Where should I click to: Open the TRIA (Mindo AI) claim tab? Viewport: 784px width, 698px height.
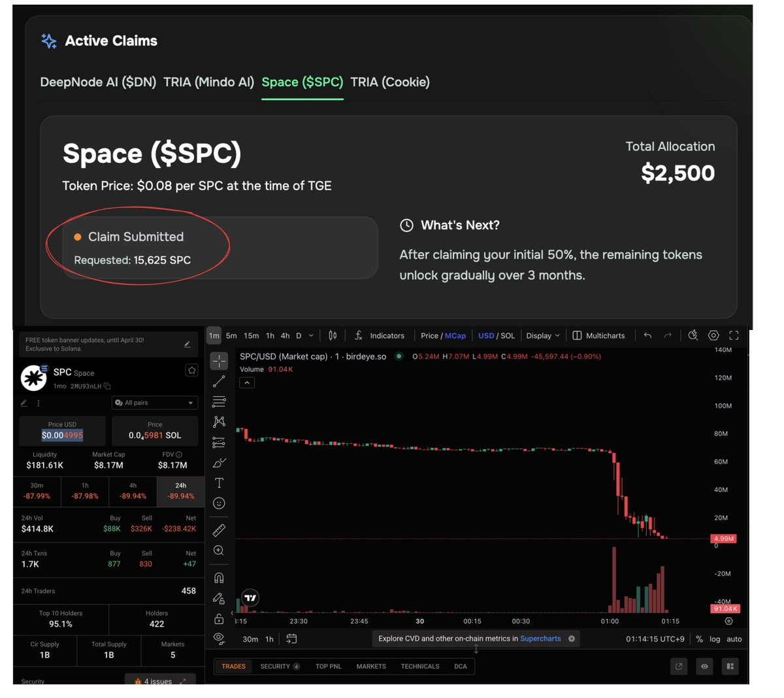208,82
